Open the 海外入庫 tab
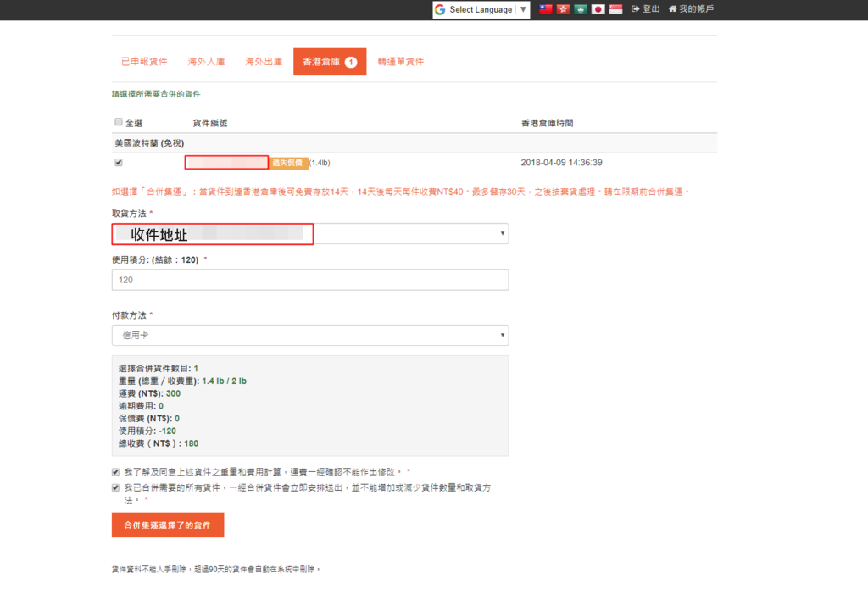Viewport: 868px width, 590px height. tap(206, 62)
